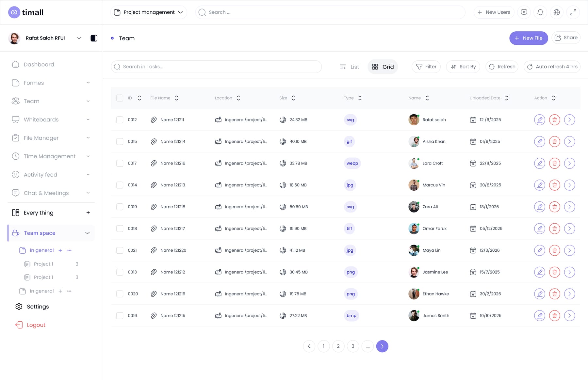Open details arrow for row 0017
Image resolution: width=588 pixels, height=380 pixels.
click(569, 163)
